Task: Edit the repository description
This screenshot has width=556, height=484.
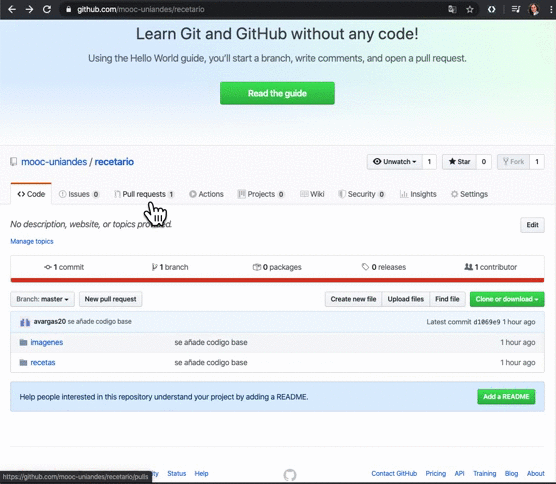Action: [532, 225]
